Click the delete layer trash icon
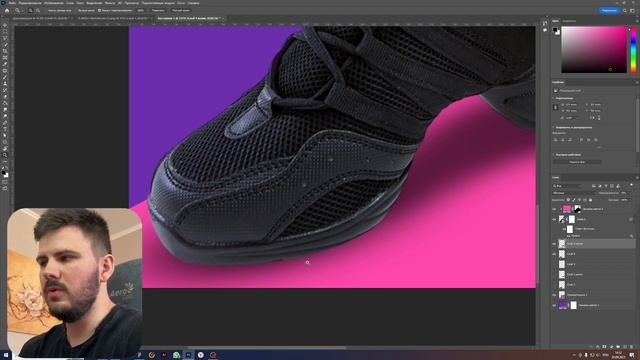This screenshot has height=360, width=640. tap(631, 347)
